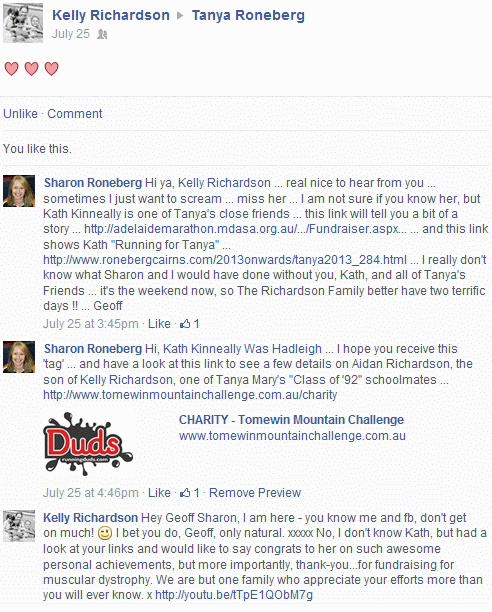The height and width of the screenshot is (612, 492).
Task: Open Sharon Roneberg's avatar on the first comment
Action: pos(19,191)
